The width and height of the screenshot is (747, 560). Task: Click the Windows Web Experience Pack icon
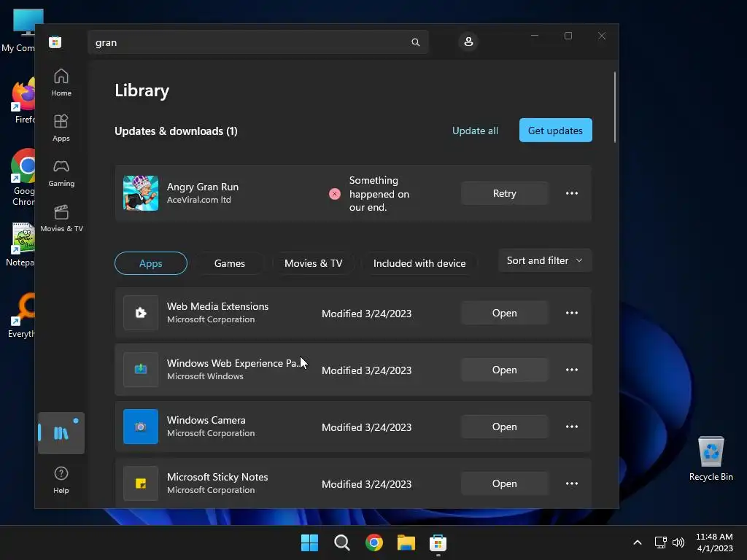point(141,370)
